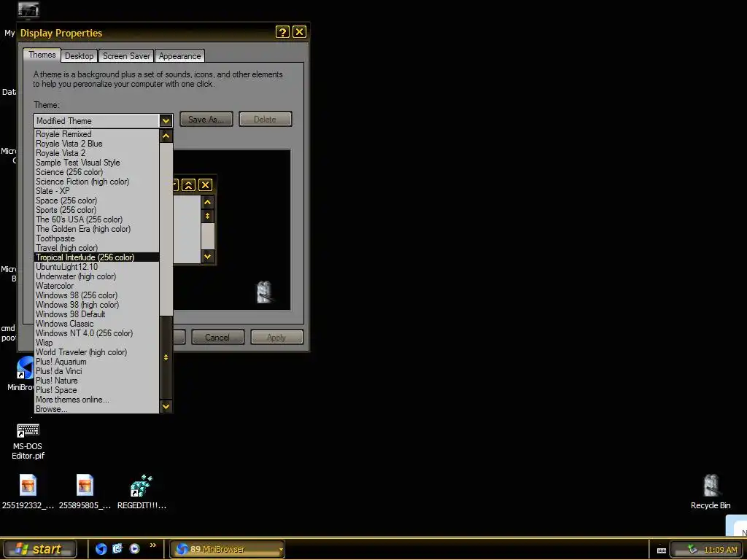Select Royale Vista 2 Blue theme
The image size is (747, 560).
click(97, 144)
